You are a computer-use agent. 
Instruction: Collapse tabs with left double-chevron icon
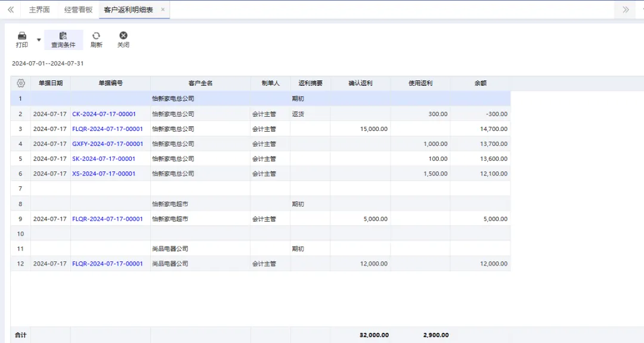(10, 10)
